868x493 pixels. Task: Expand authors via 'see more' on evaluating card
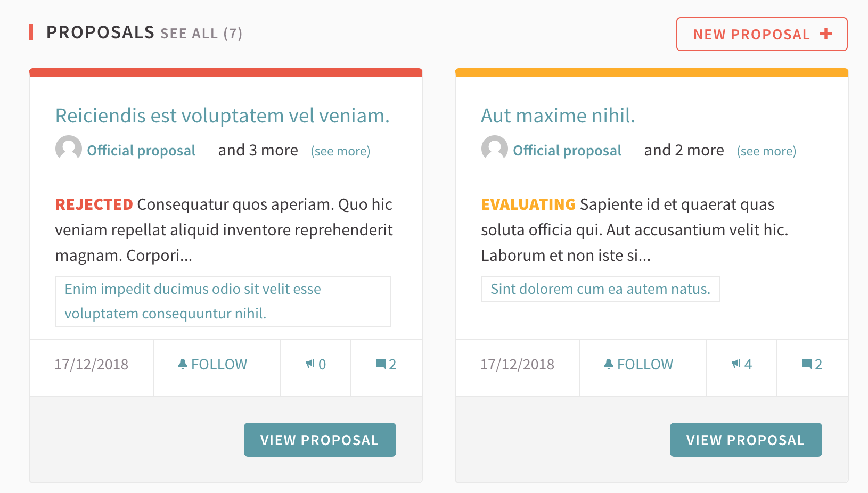click(x=766, y=151)
